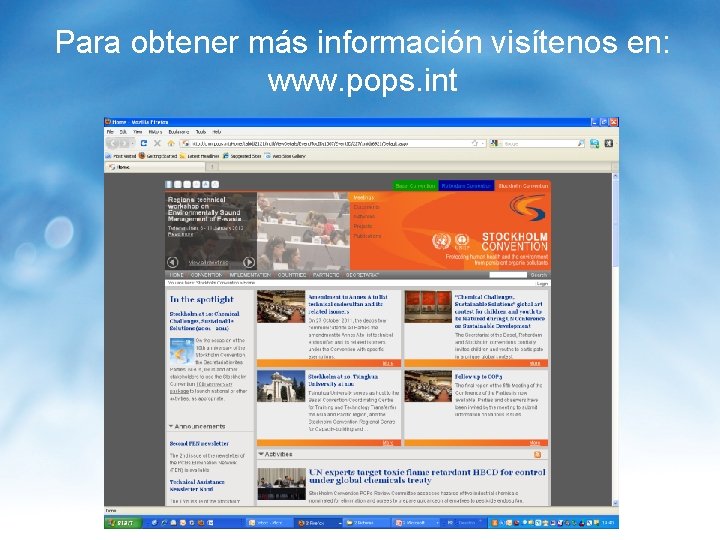Click the site search text field
This screenshot has height=540, width=720.
pos(508,275)
